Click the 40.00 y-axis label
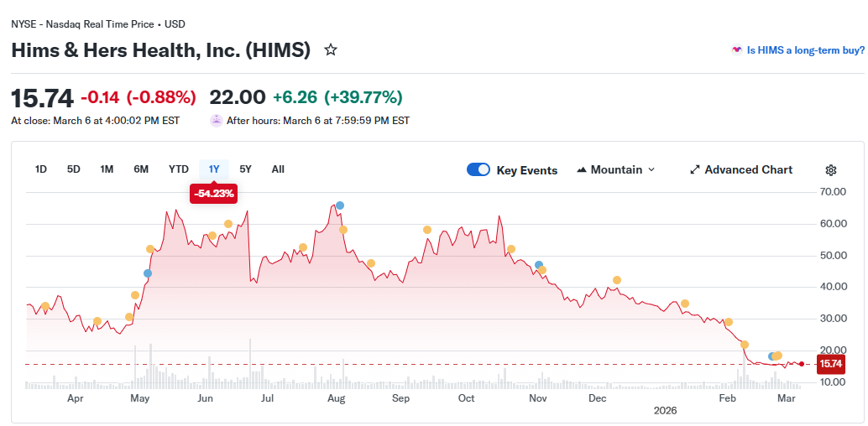 pyautogui.click(x=833, y=287)
